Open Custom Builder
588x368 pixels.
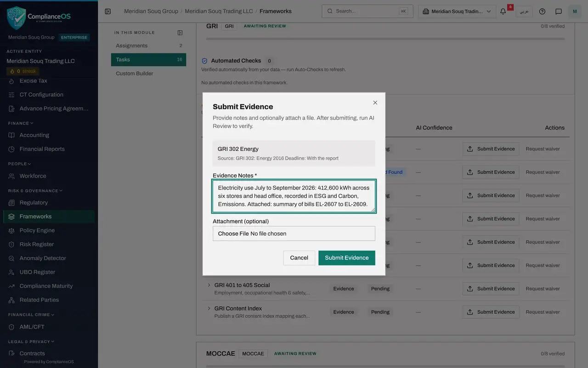(148, 74)
